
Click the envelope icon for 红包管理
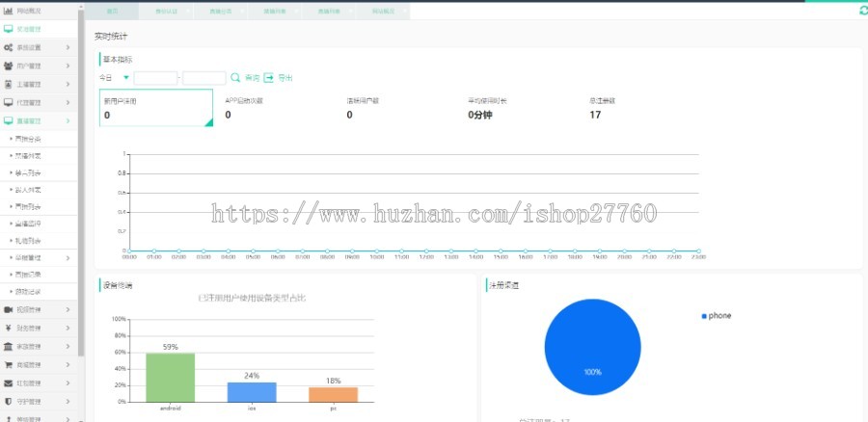(8, 382)
